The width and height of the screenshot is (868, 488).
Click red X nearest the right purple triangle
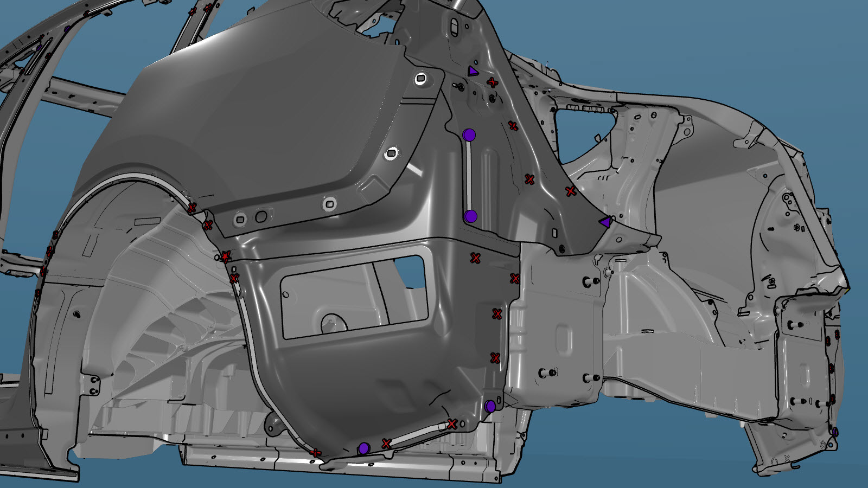click(570, 191)
